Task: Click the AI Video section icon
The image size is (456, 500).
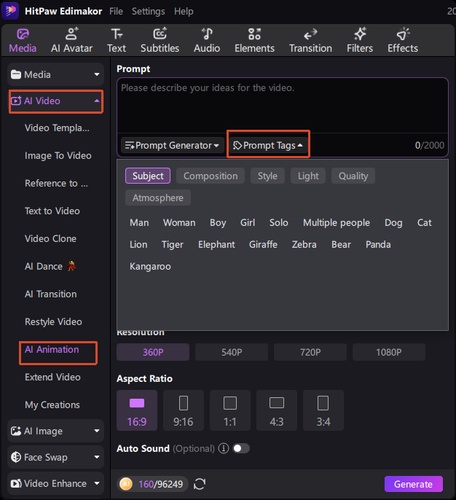Action: pos(16,101)
